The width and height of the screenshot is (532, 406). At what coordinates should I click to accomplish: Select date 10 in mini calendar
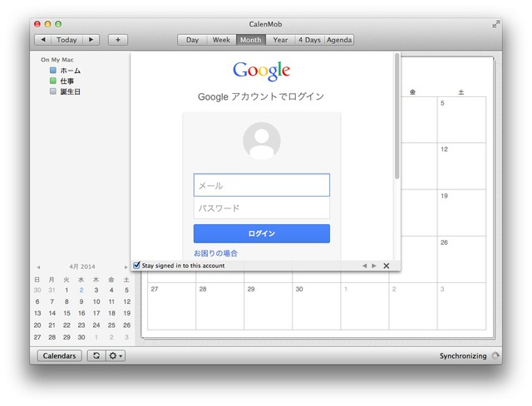(x=96, y=301)
